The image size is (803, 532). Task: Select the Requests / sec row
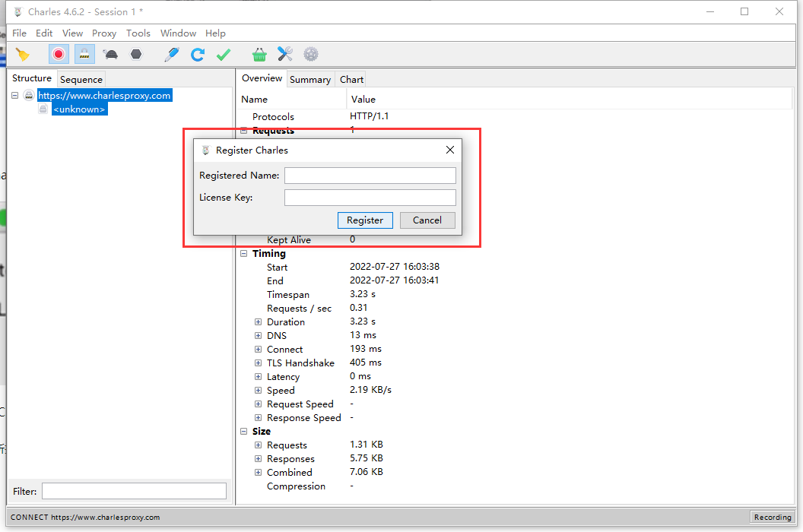pos(516,309)
